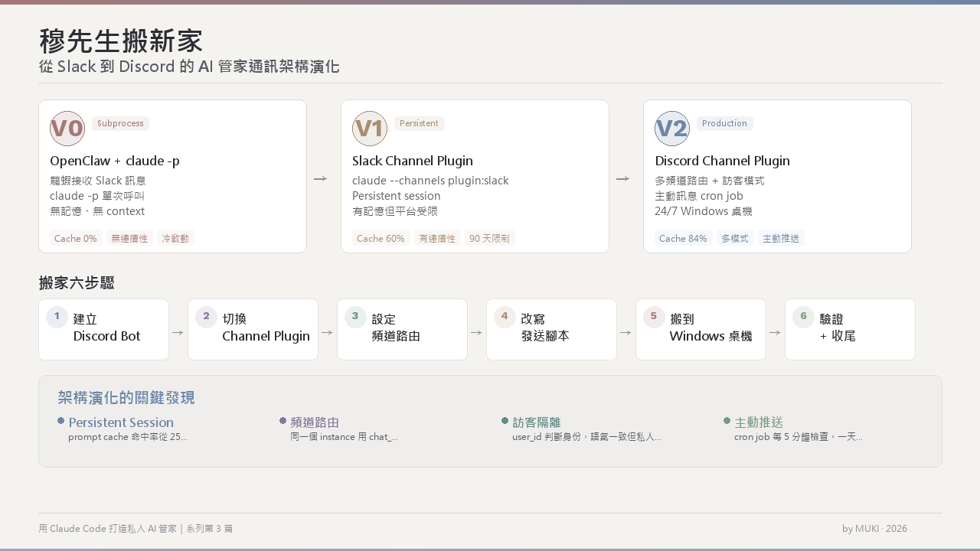Click the Production tag
980x551 pixels.
point(724,123)
